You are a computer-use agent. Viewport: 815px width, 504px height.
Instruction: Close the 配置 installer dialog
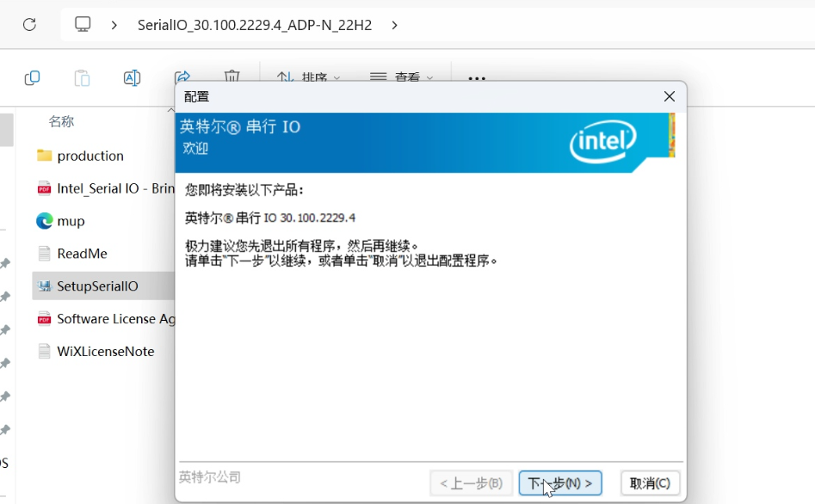click(x=669, y=96)
